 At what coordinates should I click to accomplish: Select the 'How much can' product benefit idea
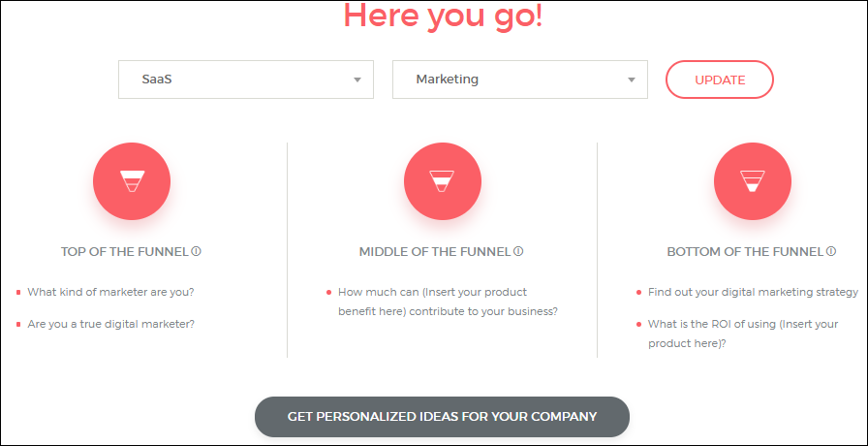pyautogui.click(x=447, y=302)
